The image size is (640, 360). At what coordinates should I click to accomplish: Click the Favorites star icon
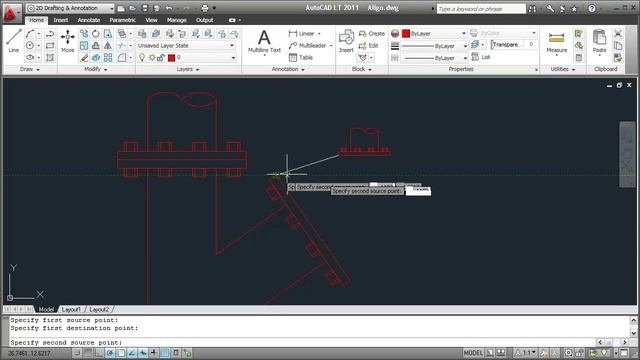[x=574, y=9]
